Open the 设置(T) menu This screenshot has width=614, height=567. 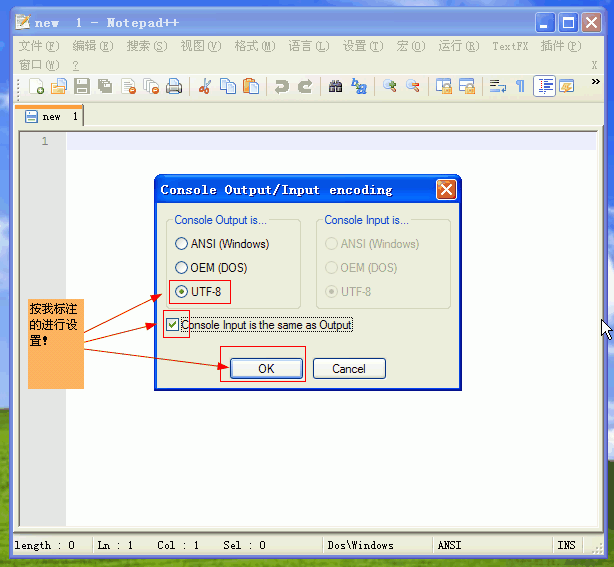(x=363, y=46)
